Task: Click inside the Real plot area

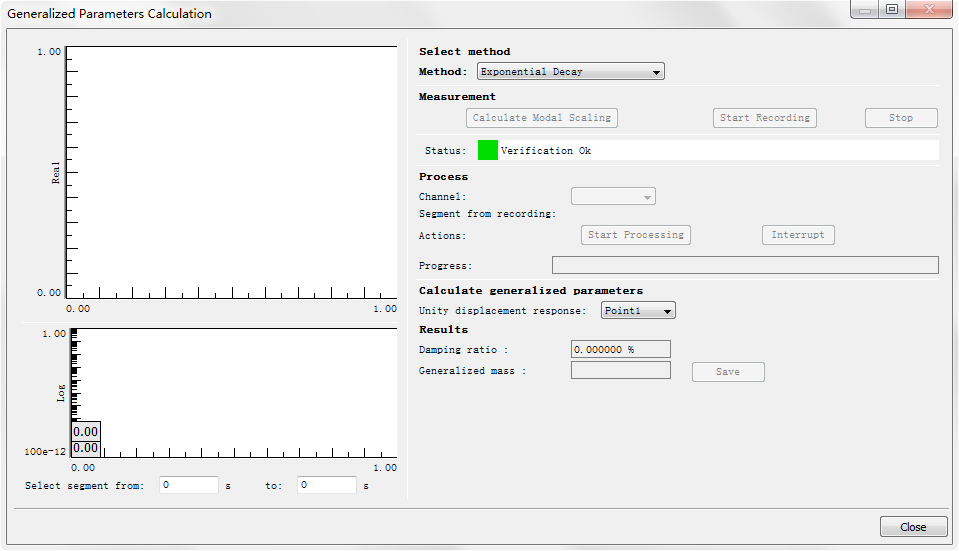Action: click(x=232, y=172)
